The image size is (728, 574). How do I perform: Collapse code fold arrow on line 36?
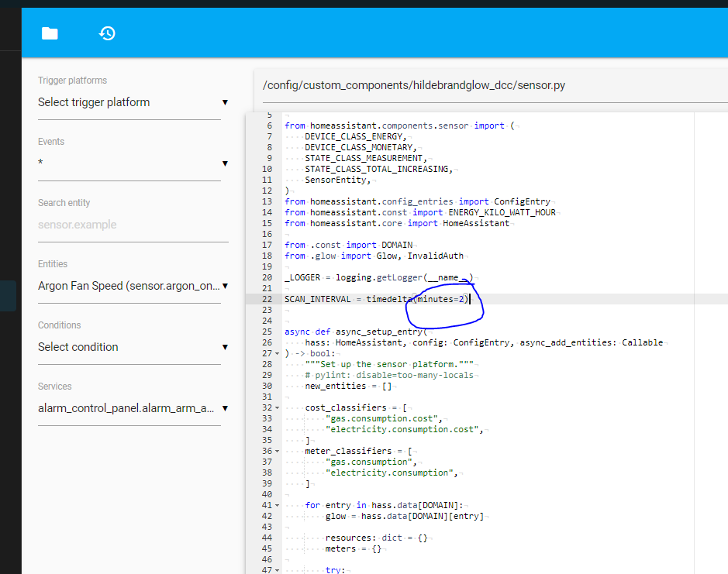coord(278,451)
